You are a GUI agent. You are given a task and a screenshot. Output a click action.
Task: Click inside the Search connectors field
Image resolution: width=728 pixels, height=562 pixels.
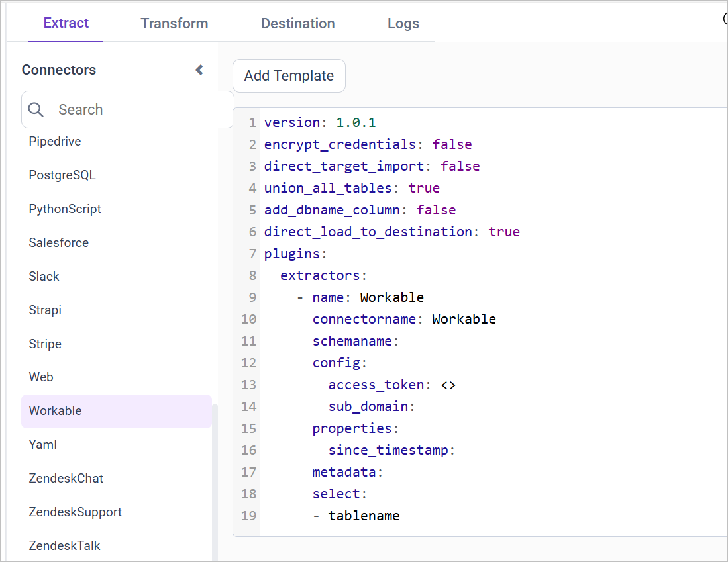(x=119, y=109)
